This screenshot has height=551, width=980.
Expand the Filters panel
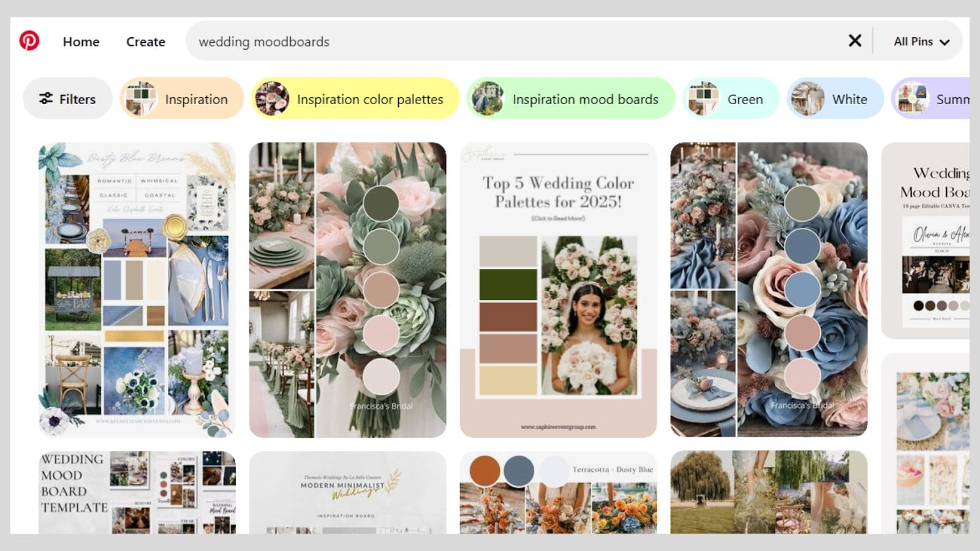click(x=67, y=99)
